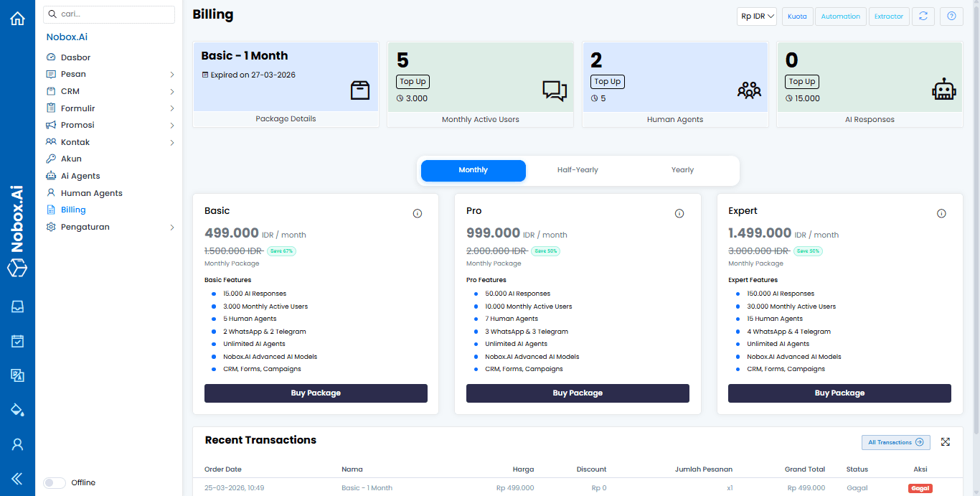The image size is (980, 496).
Task: Open the help question mark icon
Action: coord(951,17)
